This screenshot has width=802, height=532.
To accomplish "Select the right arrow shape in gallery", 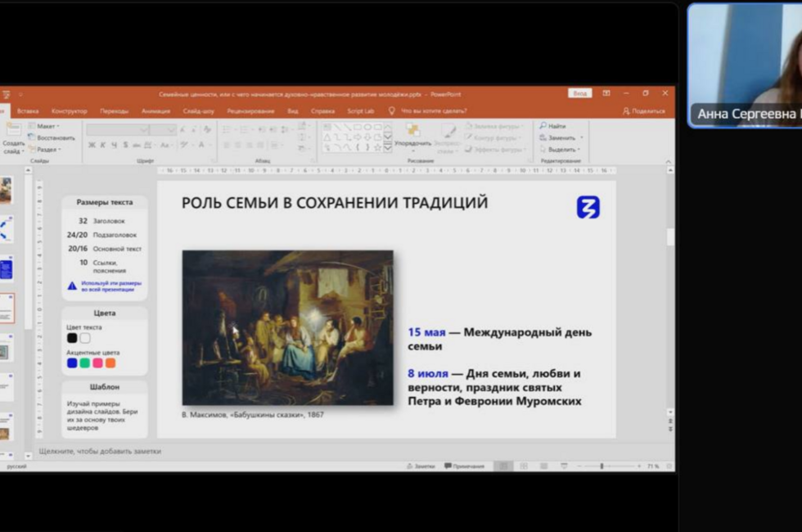I will coord(357,138).
